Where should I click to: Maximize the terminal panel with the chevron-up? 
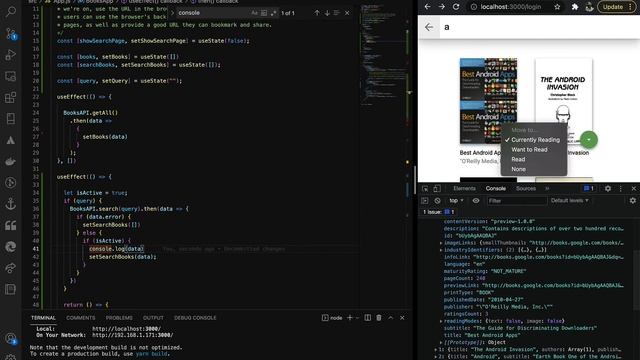391,318
